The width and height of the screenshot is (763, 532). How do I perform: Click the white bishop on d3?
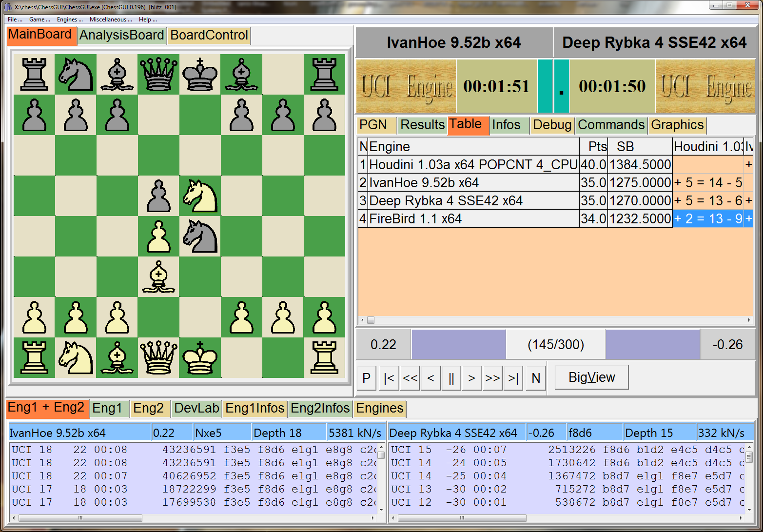pos(158,276)
